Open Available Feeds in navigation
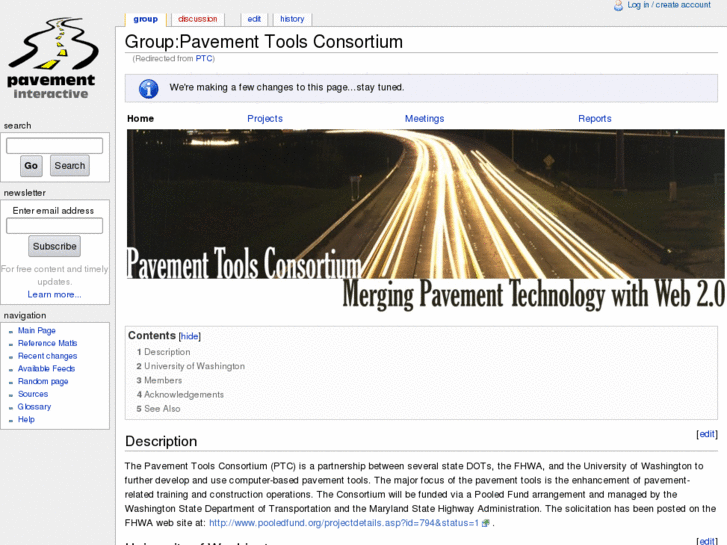727x545 pixels. pos(46,369)
